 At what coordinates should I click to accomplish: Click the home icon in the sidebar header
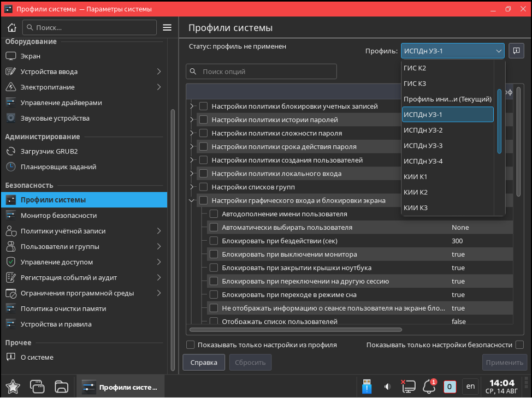11,27
